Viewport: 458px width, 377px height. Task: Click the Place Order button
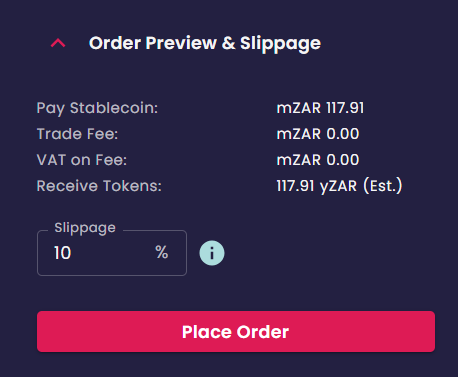(236, 332)
